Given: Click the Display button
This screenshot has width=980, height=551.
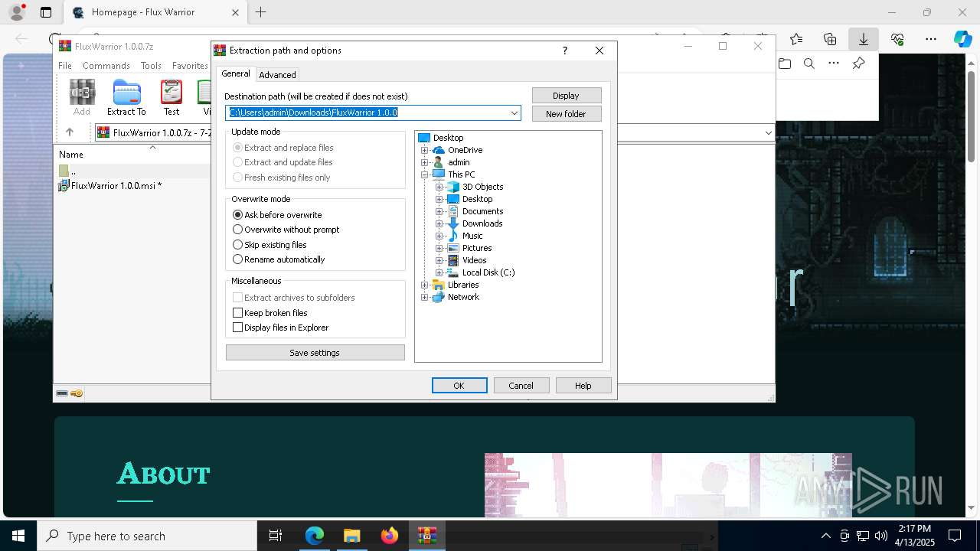Looking at the screenshot, I should coord(567,96).
